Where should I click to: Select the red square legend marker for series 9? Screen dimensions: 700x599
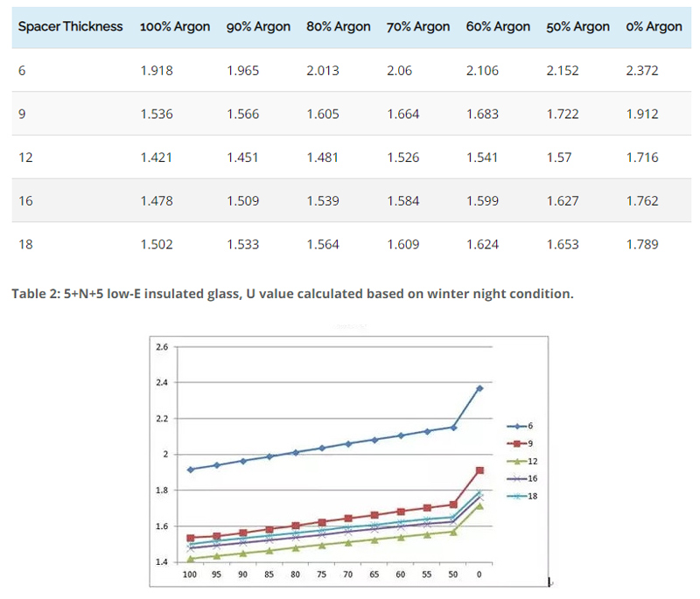point(517,443)
